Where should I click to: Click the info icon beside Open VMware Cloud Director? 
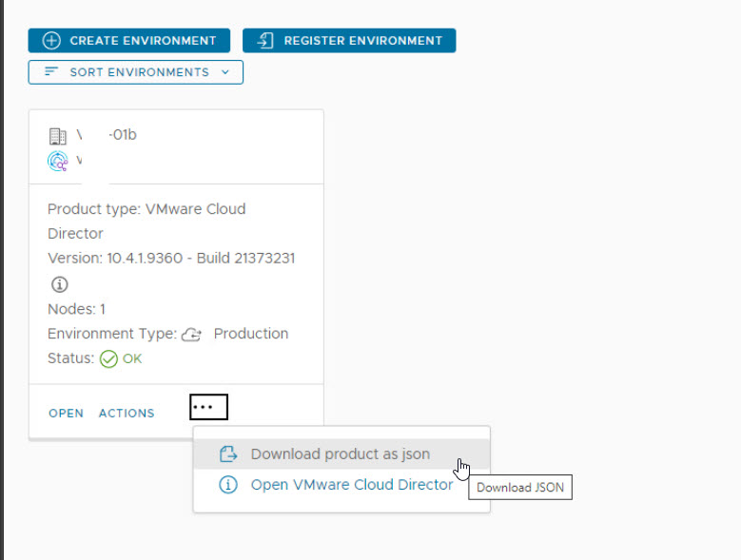point(228,485)
